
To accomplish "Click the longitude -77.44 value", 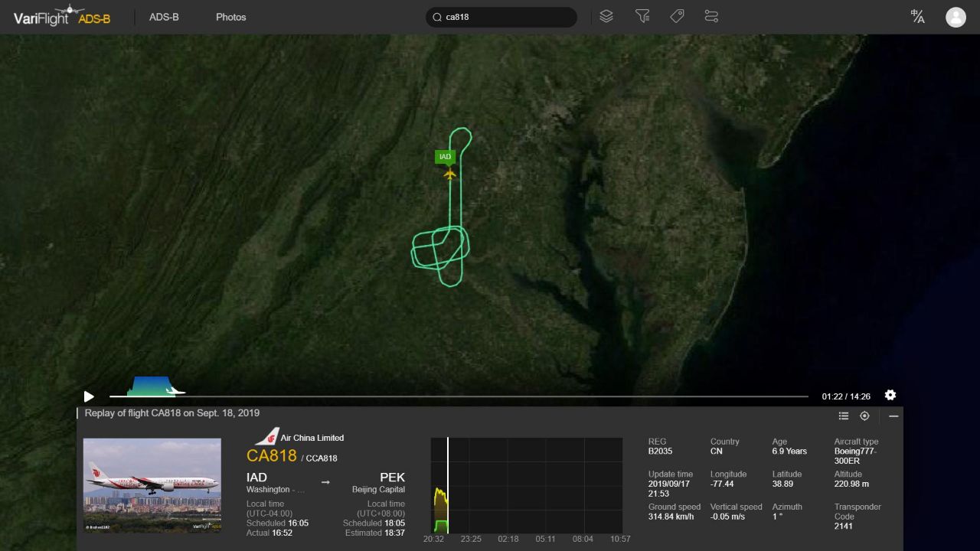I will pos(722,484).
